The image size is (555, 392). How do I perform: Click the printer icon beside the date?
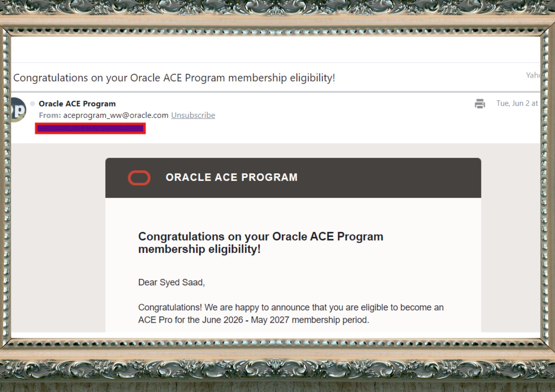[x=480, y=104]
